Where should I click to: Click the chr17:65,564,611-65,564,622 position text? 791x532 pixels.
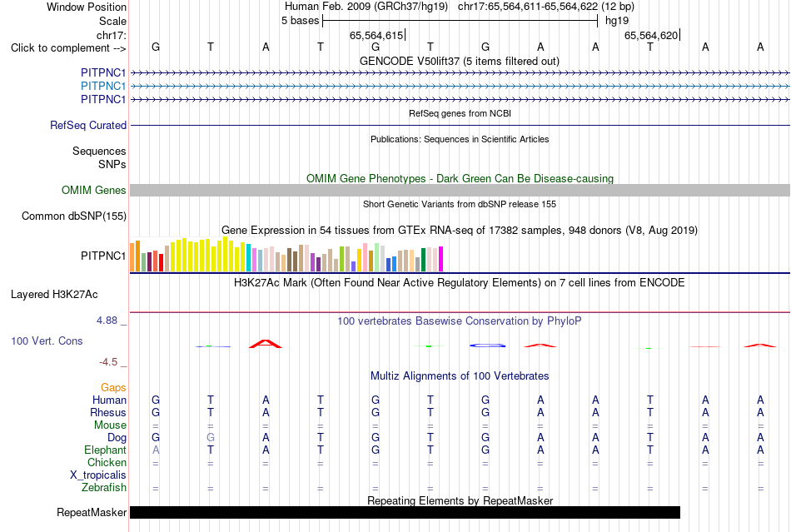click(528, 7)
